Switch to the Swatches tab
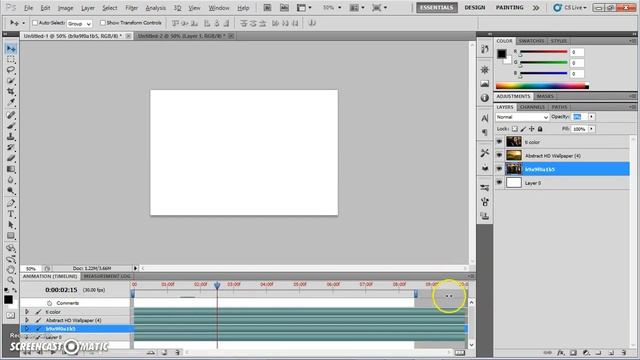Screen dimensions: 640x360 tap(531, 41)
